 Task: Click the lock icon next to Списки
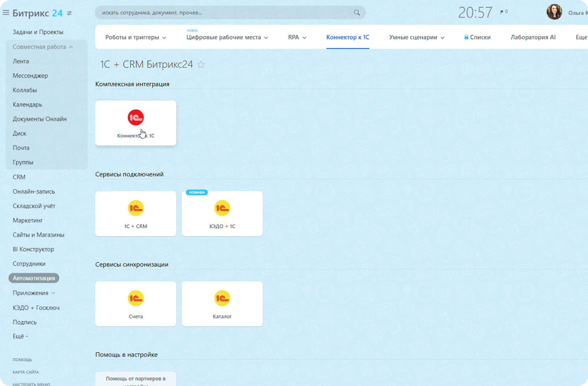coord(466,37)
